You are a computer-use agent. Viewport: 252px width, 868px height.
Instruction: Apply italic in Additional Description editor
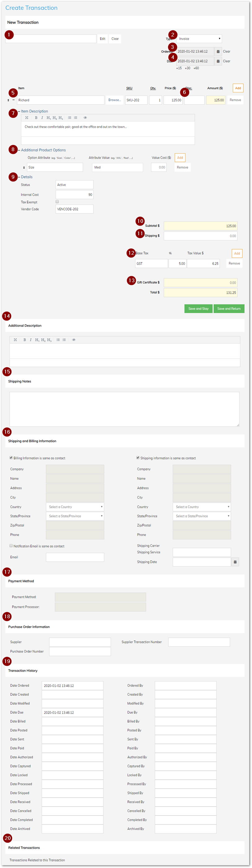click(x=30, y=340)
